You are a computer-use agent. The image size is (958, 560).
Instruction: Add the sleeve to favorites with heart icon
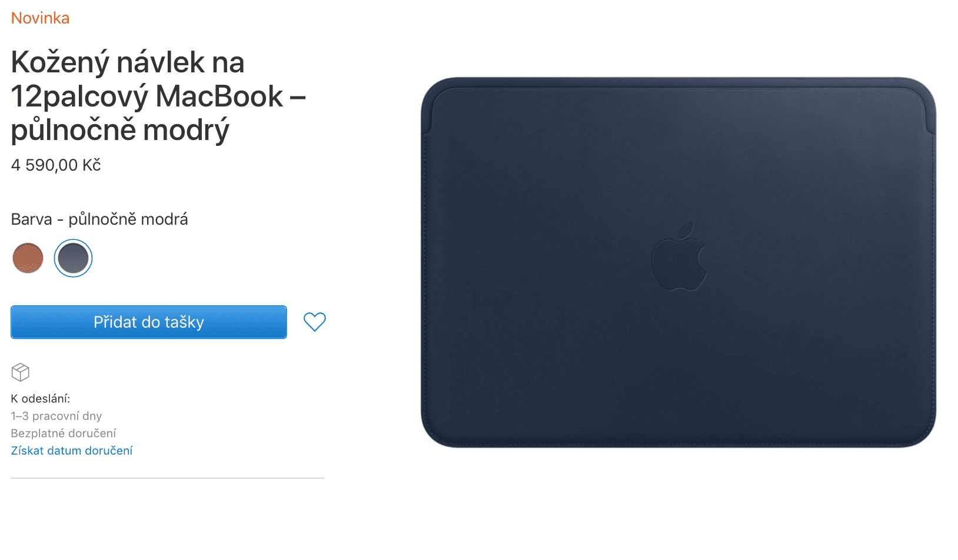tap(314, 322)
